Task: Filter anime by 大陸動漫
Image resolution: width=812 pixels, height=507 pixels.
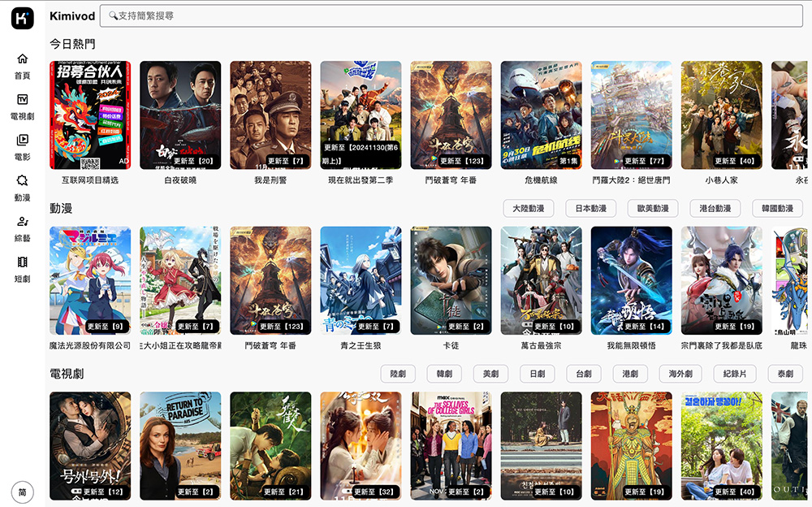Action: tap(528, 209)
